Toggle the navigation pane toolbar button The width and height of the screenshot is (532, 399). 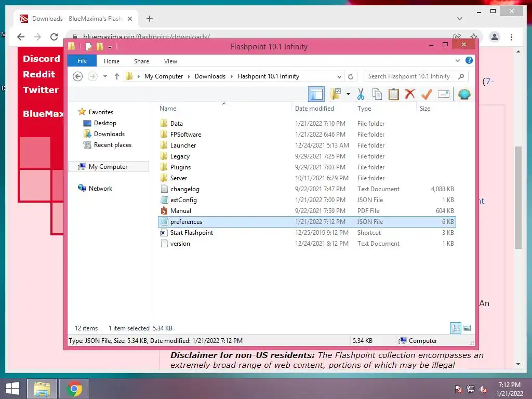[x=316, y=94]
